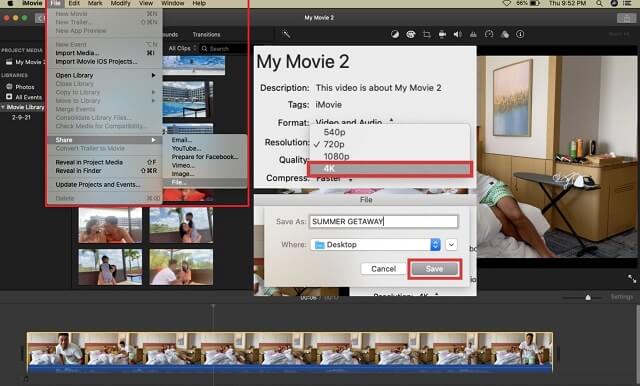The width and height of the screenshot is (640, 386).
Task: Select the 2-9-21 event
Action: [x=21, y=118]
